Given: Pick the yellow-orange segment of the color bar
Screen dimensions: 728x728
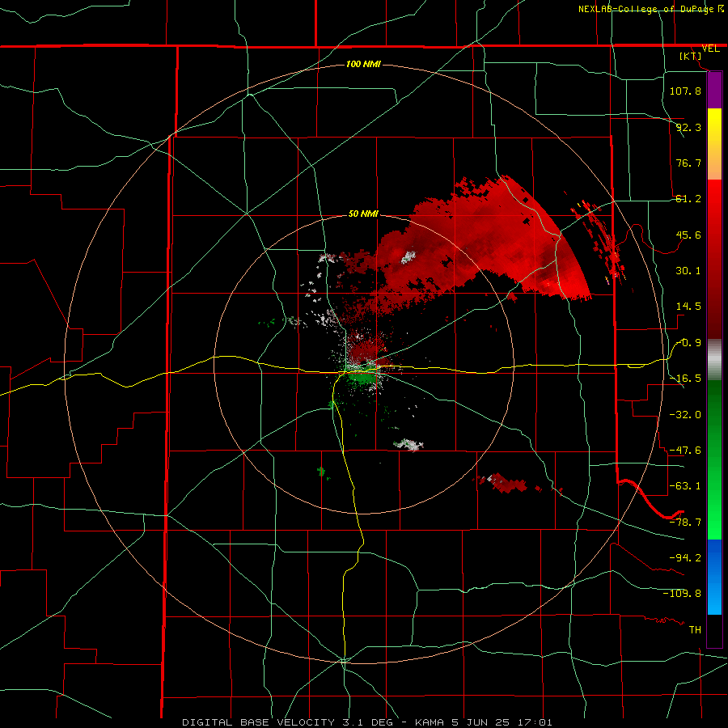Looking at the screenshot, I should (714, 144).
